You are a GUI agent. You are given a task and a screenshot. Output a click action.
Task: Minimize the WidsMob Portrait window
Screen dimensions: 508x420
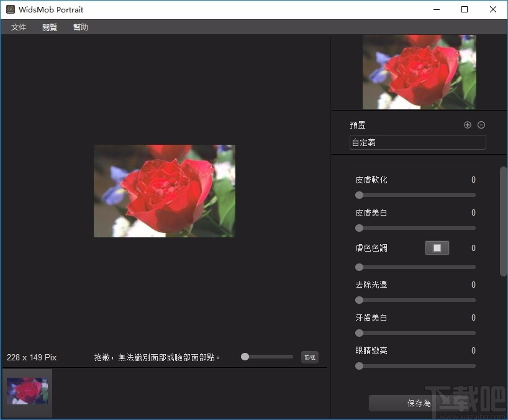(x=437, y=9)
